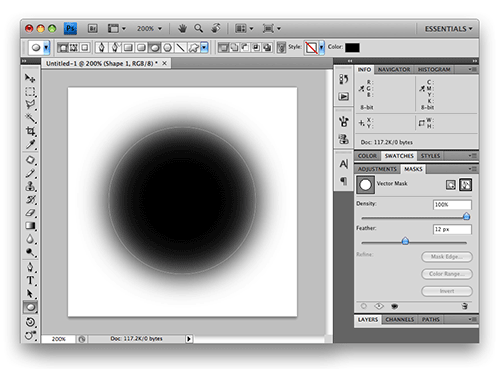This screenshot has height=369, width=500.
Task: Open the shape geometry options dropdown arrow
Action: [204, 48]
